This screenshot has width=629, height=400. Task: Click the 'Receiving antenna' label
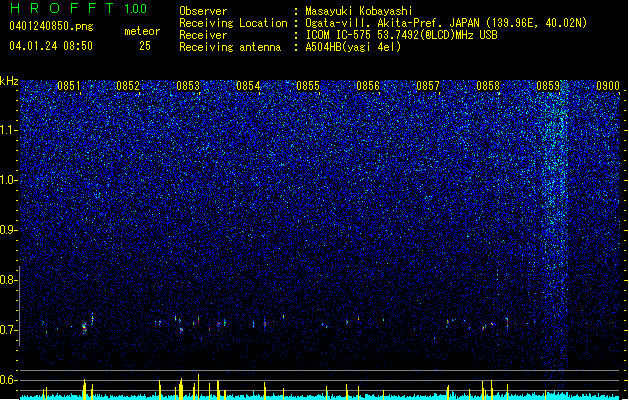(x=230, y=47)
